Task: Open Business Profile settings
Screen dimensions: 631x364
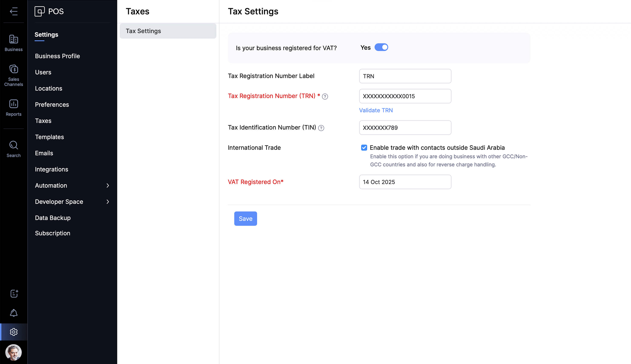Action: pyautogui.click(x=57, y=56)
